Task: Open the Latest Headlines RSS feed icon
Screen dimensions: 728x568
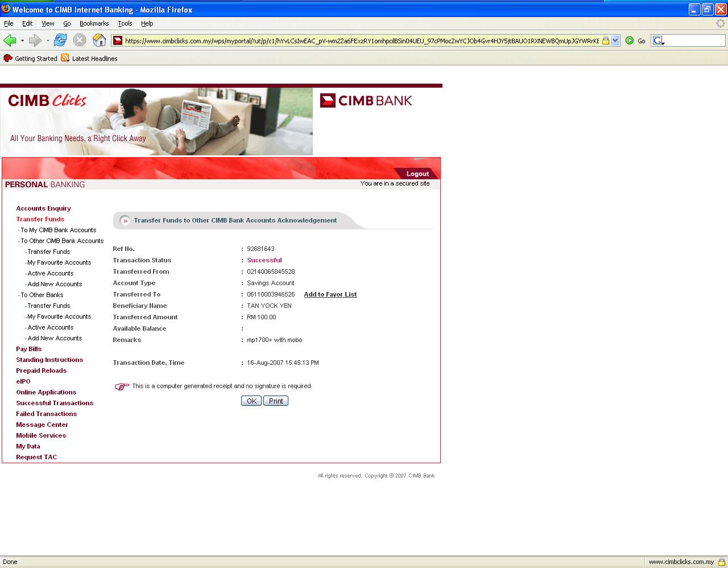Action: (x=65, y=58)
